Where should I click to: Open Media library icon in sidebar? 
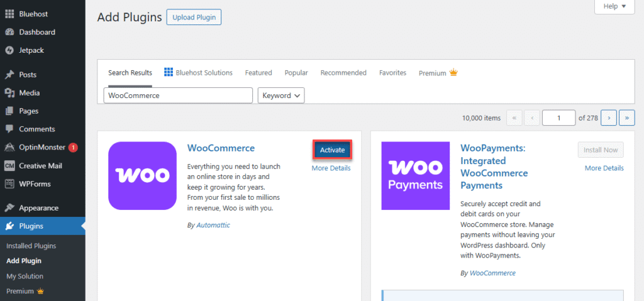[9, 93]
